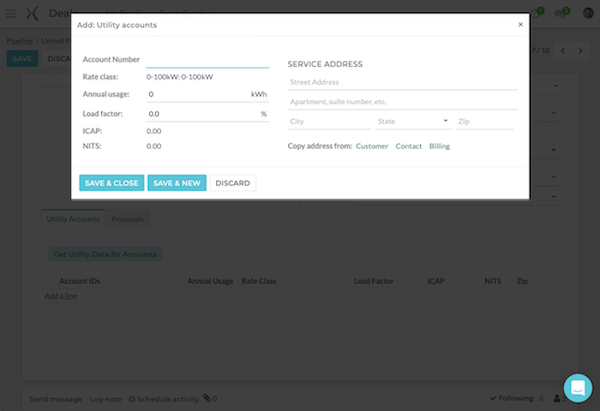Sort by the Rate Class column
This screenshot has height=411, width=600.
(x=259, y=281)
